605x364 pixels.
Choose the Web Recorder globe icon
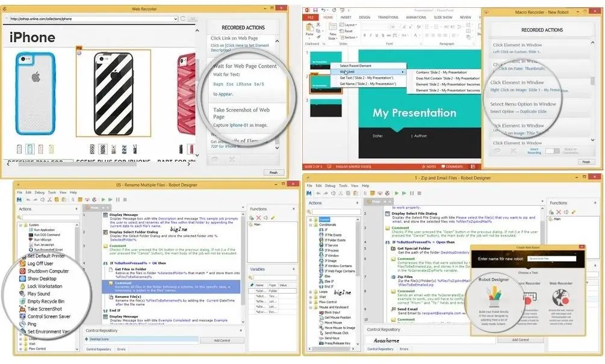coord(560,298)
